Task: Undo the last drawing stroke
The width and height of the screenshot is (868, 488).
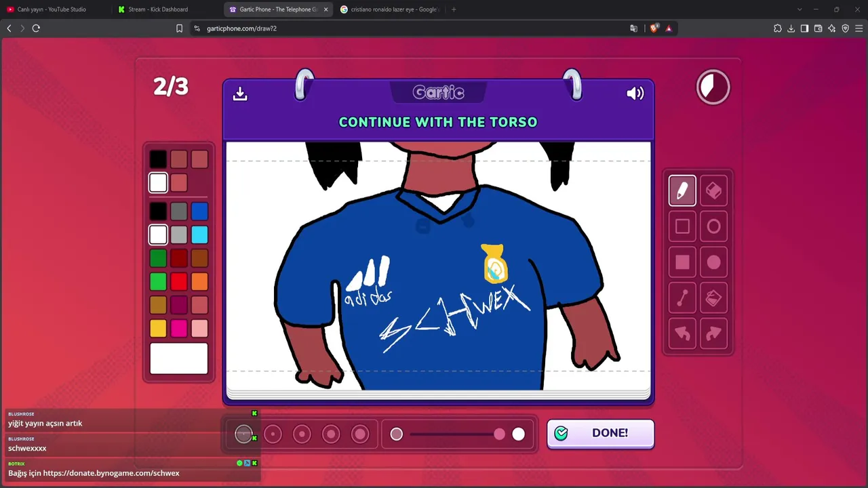Action: click(x=682, y=333)
